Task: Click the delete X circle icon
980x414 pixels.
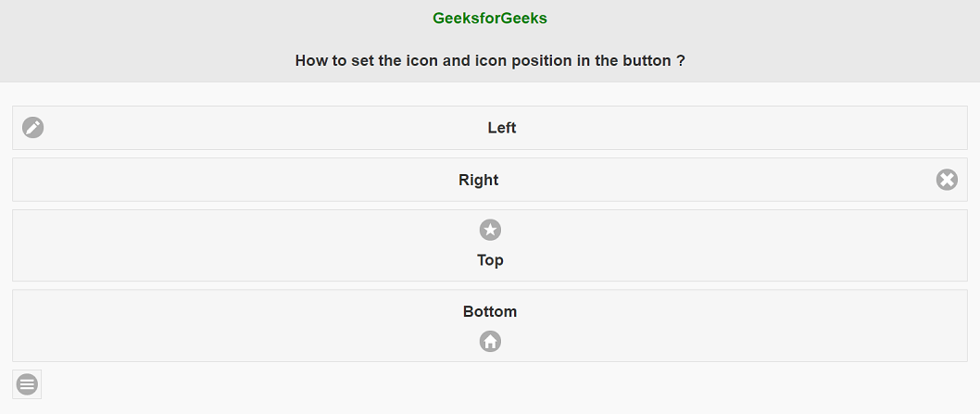Action: coord(947,180)
